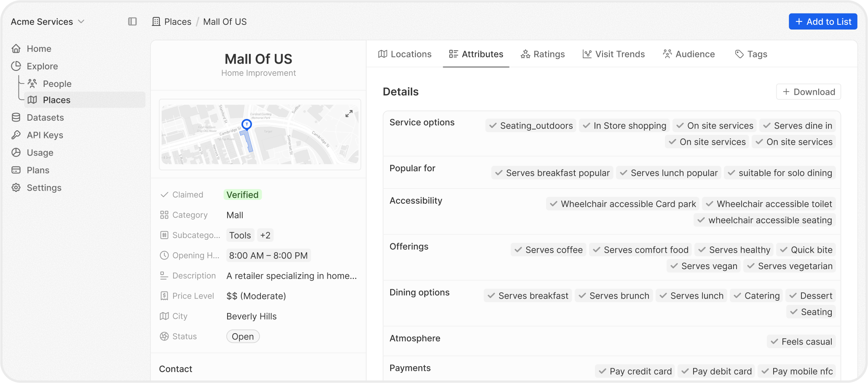Expand the +2 subcategories badge
This screenshot has width=868, height=383.
coord(265,235)
